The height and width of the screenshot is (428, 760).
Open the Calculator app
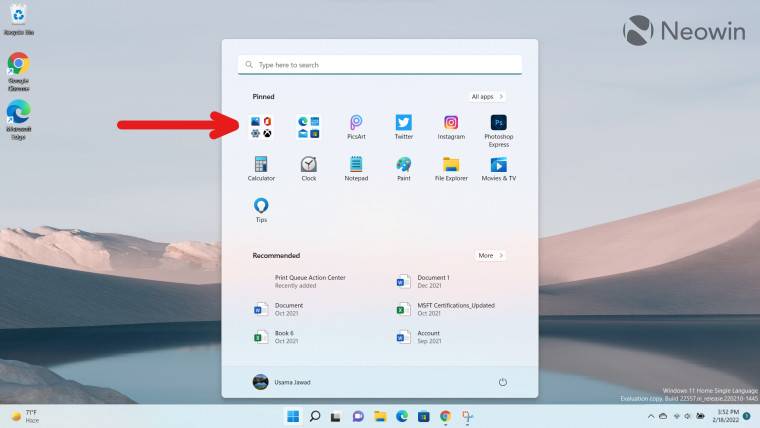(x=261, y=169)
